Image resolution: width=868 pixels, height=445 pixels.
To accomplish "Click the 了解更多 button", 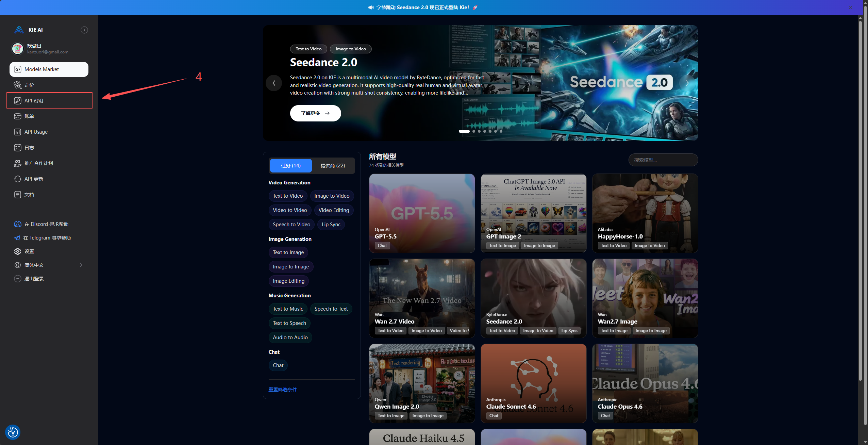I will (x=316, y=113).
